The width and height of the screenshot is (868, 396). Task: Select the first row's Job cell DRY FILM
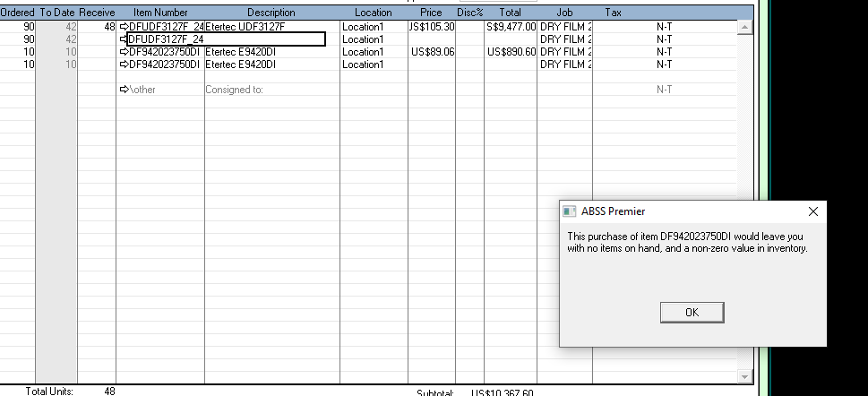coord(565,27)
